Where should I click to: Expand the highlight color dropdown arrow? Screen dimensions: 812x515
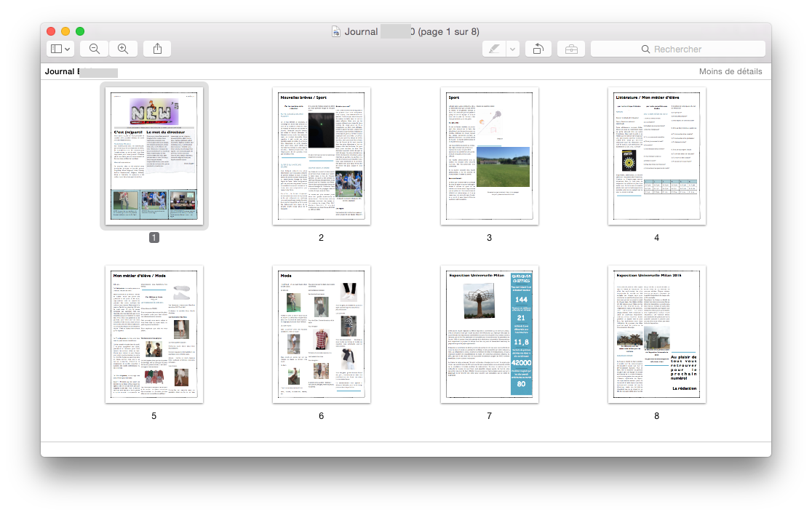point(513,49)
